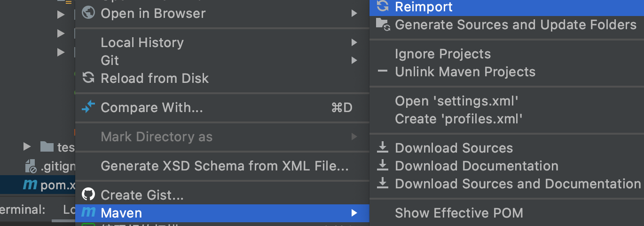Click the Maven 'm' menu icon

point(88,213)
